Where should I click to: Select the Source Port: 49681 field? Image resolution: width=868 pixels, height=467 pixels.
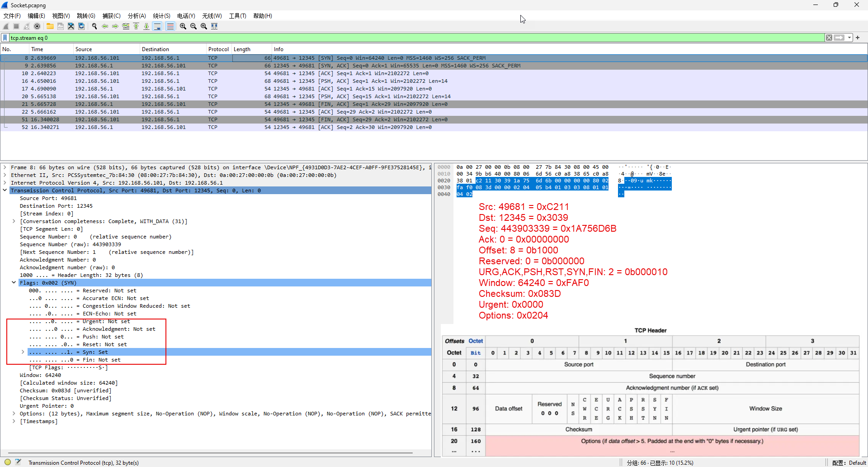click(x=48, y=198)
